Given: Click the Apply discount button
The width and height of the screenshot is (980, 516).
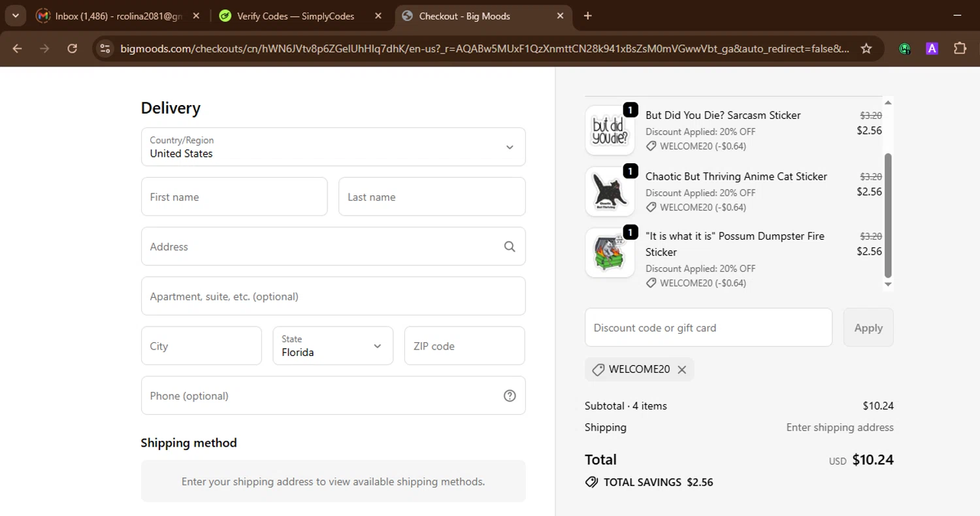Looking at the screenshot, I should (868, 327).
